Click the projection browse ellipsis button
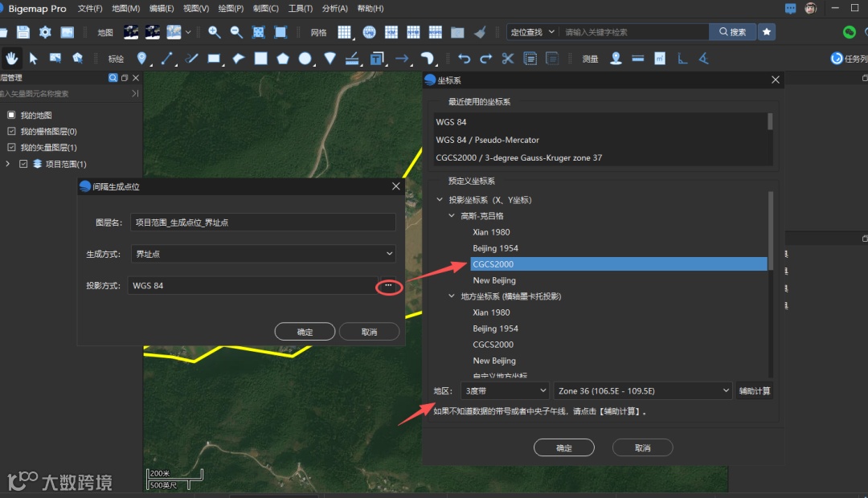The height and width of the screenshot is (498, 868). (x=389, y=285)
